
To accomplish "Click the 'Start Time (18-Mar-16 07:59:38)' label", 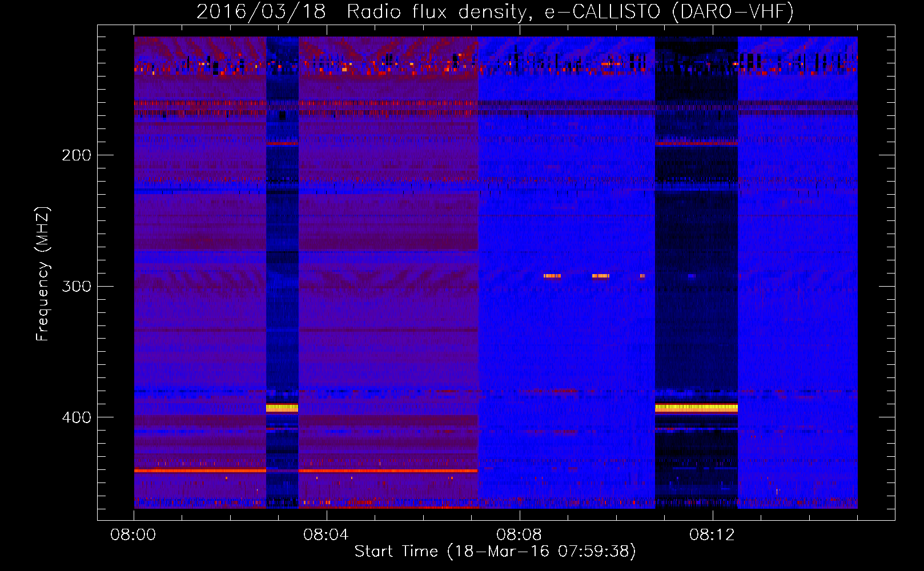I will (495, 552).
